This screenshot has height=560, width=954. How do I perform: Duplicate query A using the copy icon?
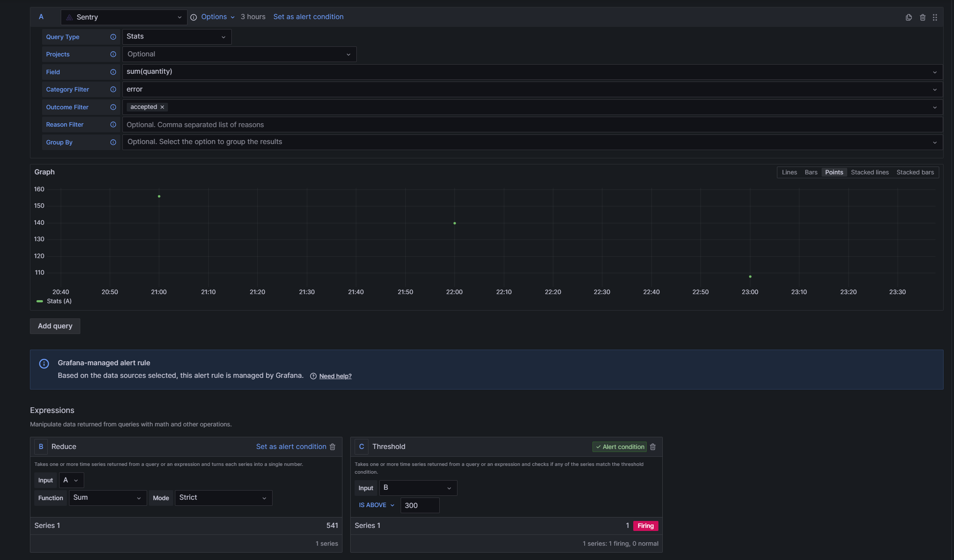909,17
